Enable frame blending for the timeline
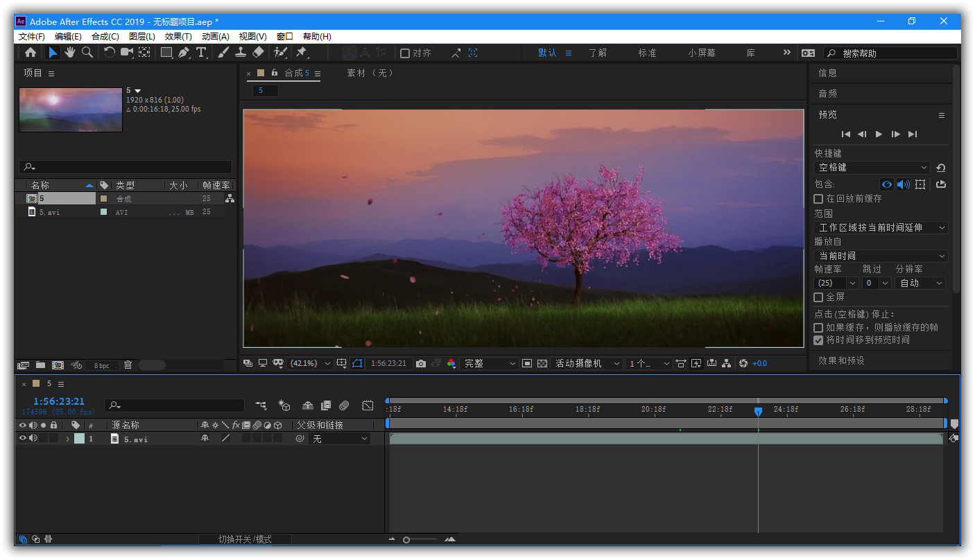Screen dimensions: 975x560 [x=326, y=405]
